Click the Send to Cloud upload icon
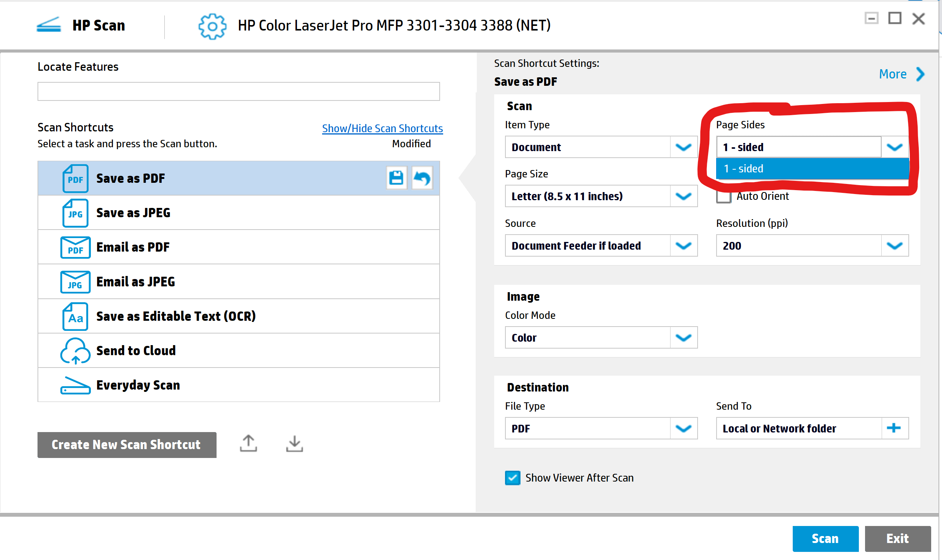This screenshot has height=560, width=942. pos(75,351)
